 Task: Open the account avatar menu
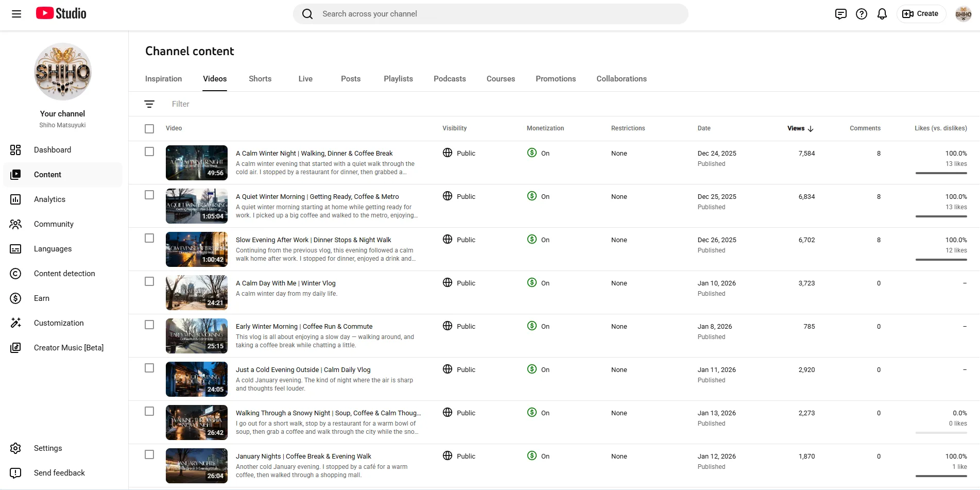963,14
